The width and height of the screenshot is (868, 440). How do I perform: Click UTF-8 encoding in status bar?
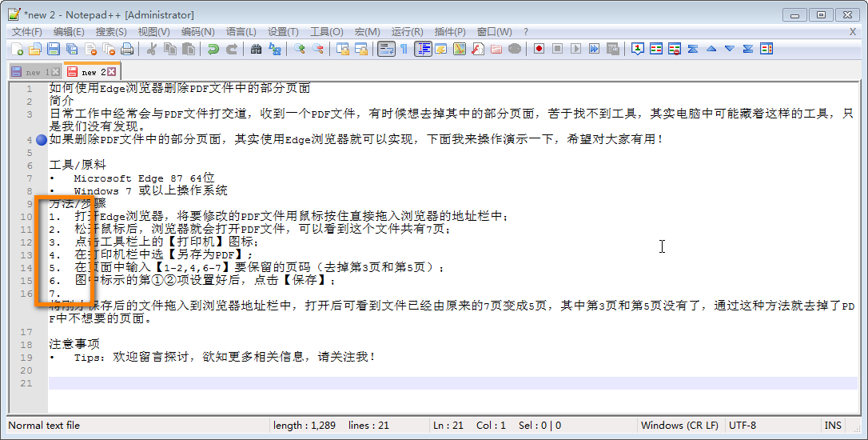(743, 426)
